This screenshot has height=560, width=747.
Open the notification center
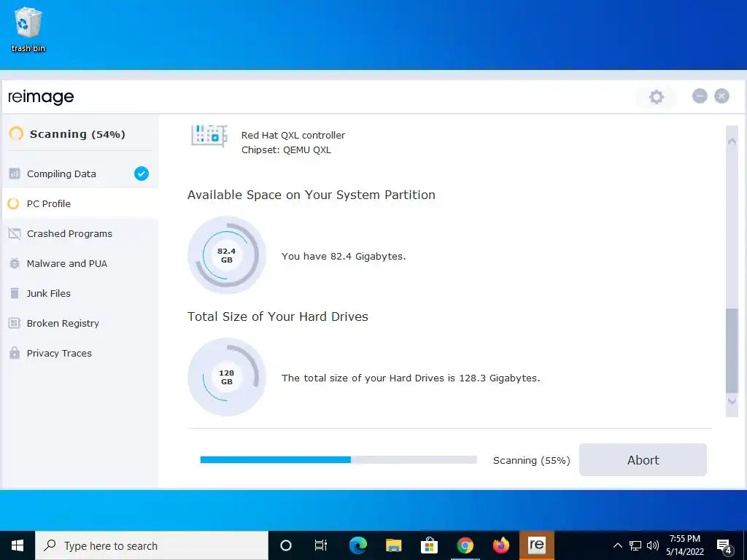(724, 546)
